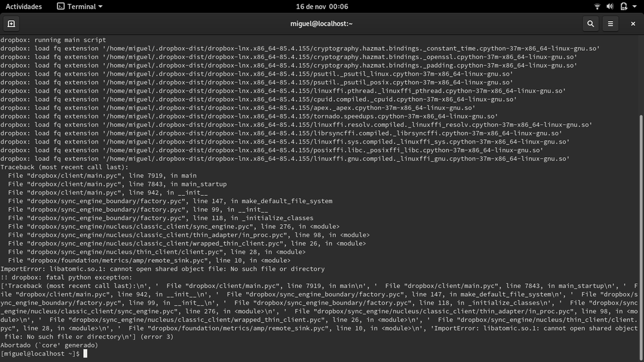This screenshot has height=362, width=644.
Task: Click the _cpuid extension load line
Action: click(259, 99)
